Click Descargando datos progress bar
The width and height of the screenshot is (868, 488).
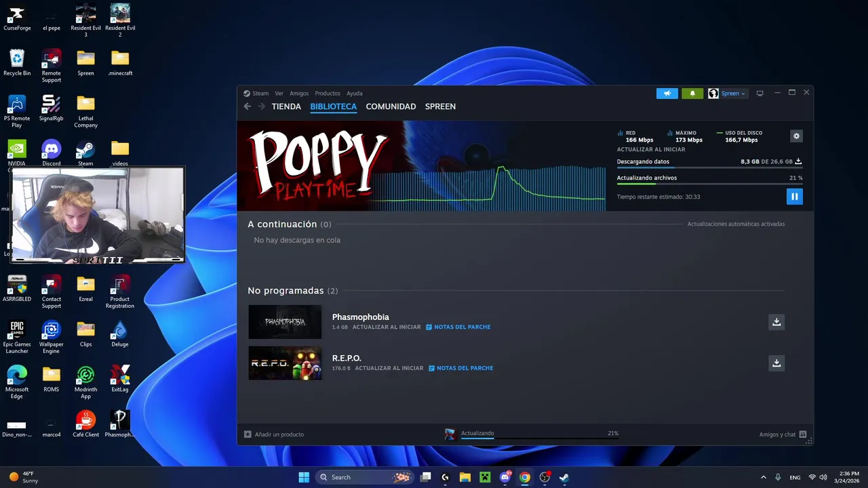tap(709, 167)
